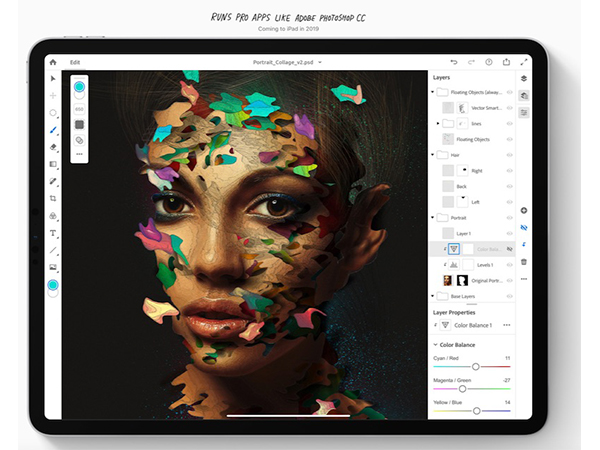Select the Line tool
Screen dimensions: 600x450
[x=53, y=250]
